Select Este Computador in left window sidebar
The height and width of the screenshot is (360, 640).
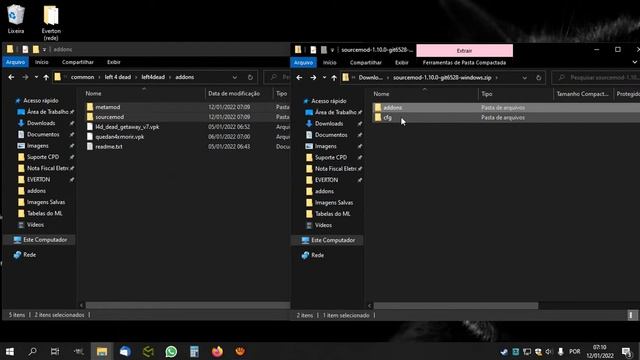45,240
